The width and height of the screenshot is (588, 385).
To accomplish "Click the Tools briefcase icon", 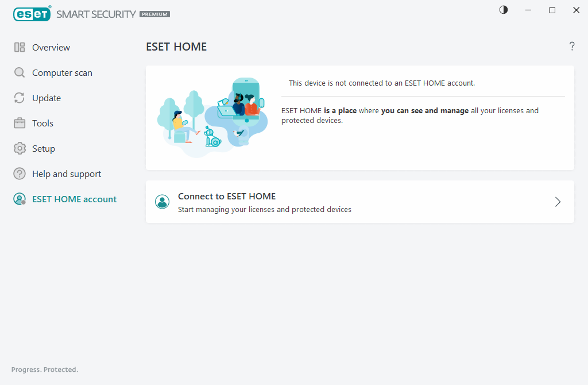I will [20, 124].
